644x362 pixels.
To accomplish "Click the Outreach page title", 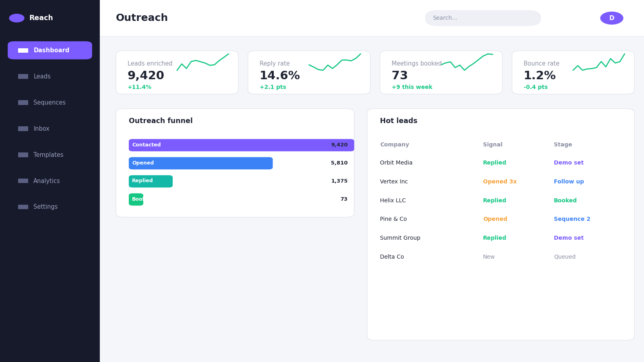I will pos(142,18).
